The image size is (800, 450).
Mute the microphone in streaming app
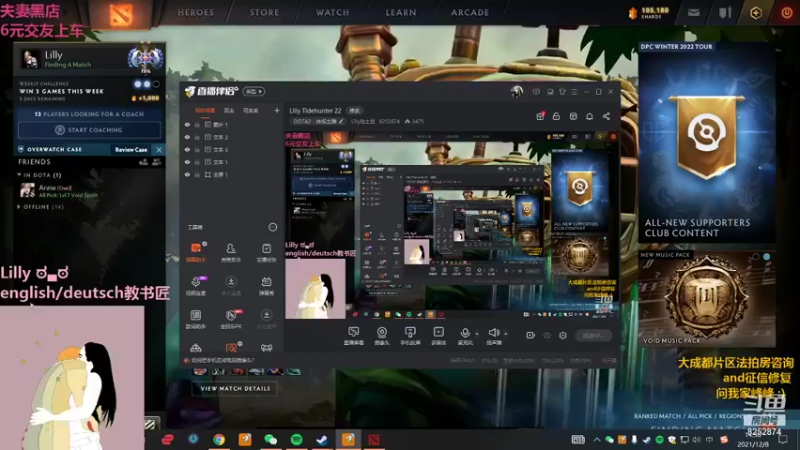click(x=465, y=336)
